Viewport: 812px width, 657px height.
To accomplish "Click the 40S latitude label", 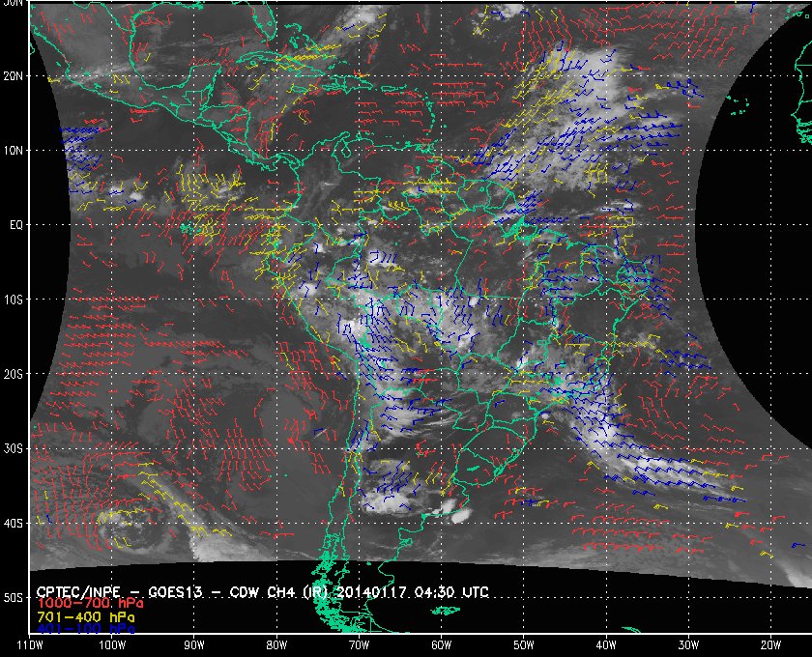I will pyautogui.click(x=13, y=523).
